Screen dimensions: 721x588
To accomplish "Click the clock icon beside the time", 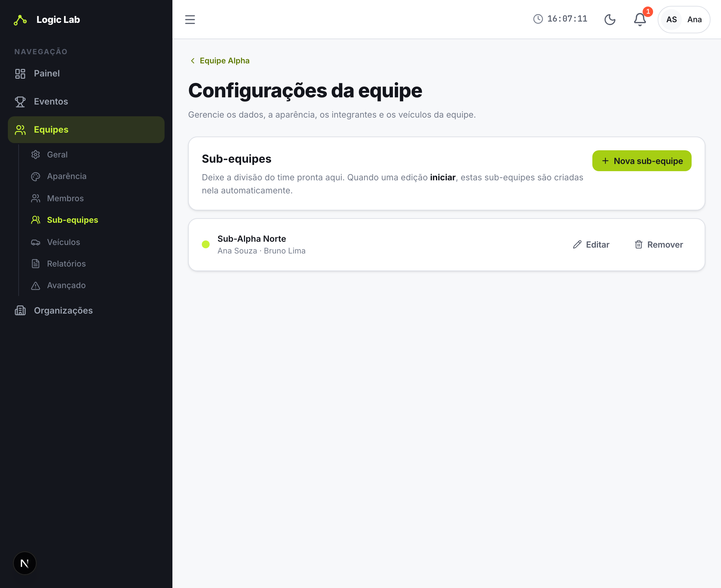I will click(538, 19).
